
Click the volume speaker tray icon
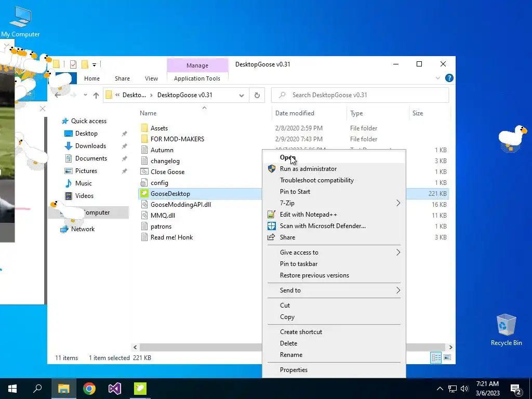tap(464, 389)
